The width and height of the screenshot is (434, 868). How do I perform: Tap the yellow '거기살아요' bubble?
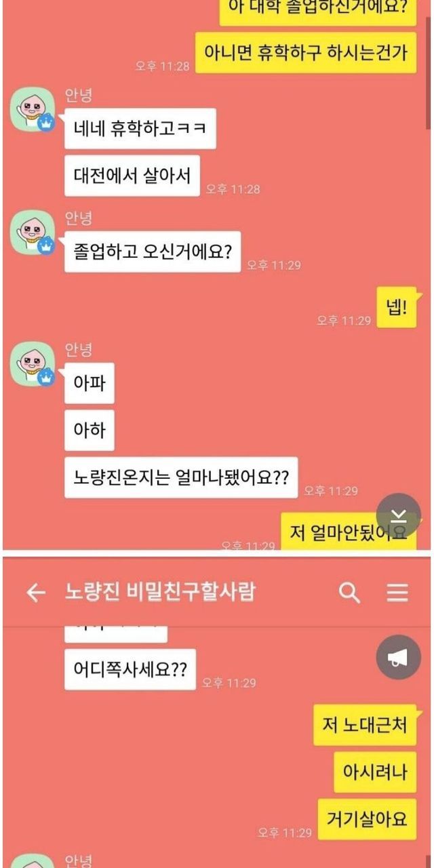coord(367,819)
